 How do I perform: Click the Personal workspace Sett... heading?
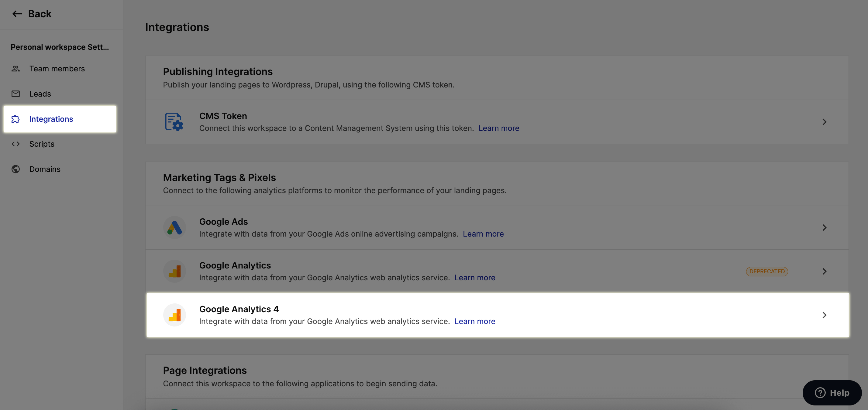[x=60, y=47]
